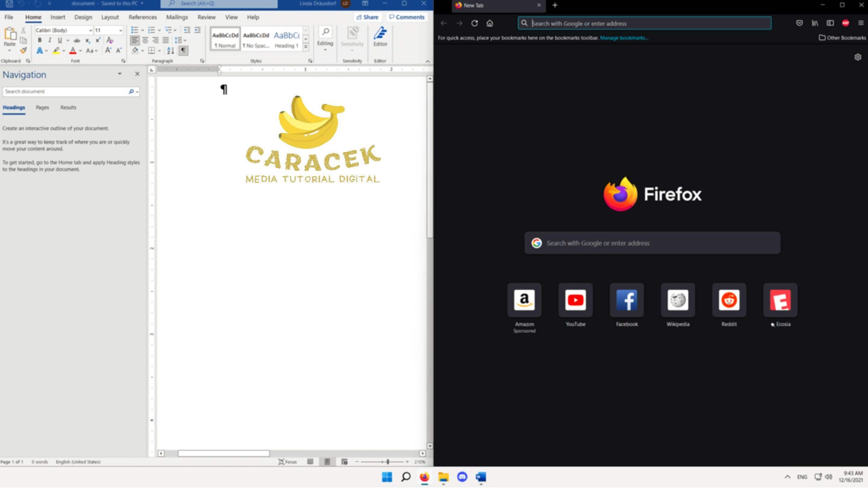Click the Share button in Word
Viewport: 868px width, 488px height.
pyautogui.click(x=368, y=17)
